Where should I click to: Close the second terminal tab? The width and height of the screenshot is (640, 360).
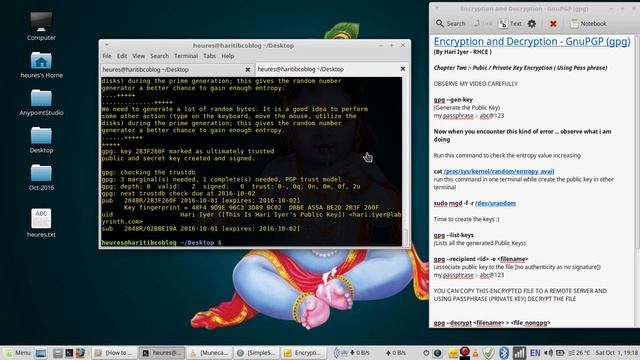[x=403, y=69]
